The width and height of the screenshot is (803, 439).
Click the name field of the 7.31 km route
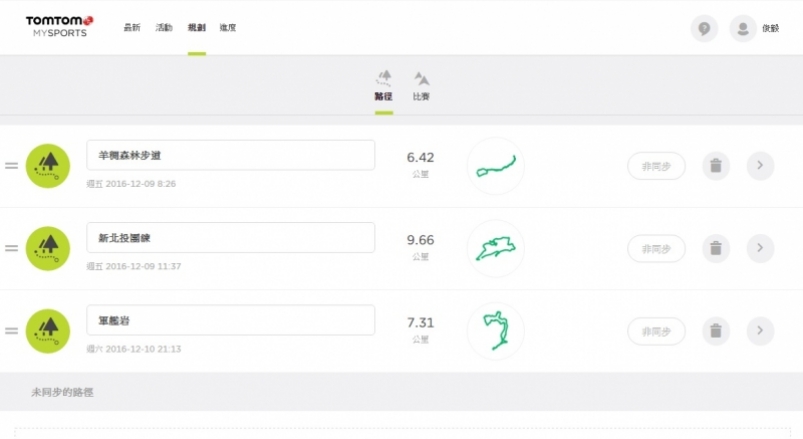[x=230, y=320]
